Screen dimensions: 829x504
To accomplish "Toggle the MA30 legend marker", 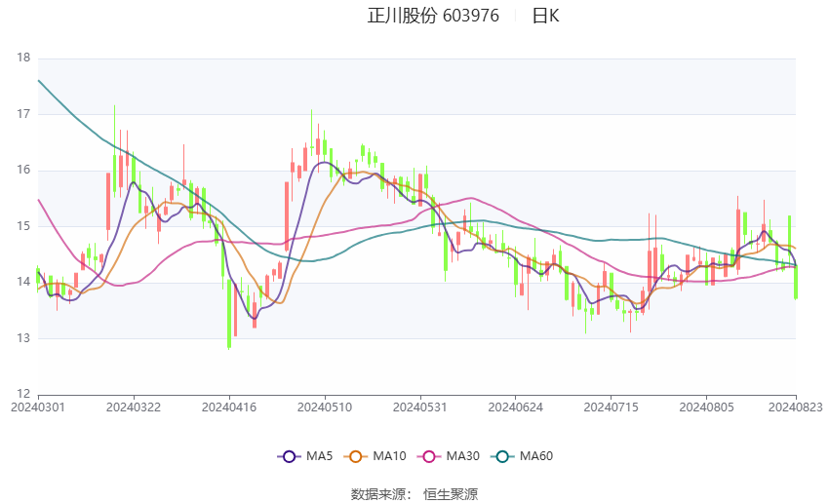I will pyautogui.click(x=429, y=456).
